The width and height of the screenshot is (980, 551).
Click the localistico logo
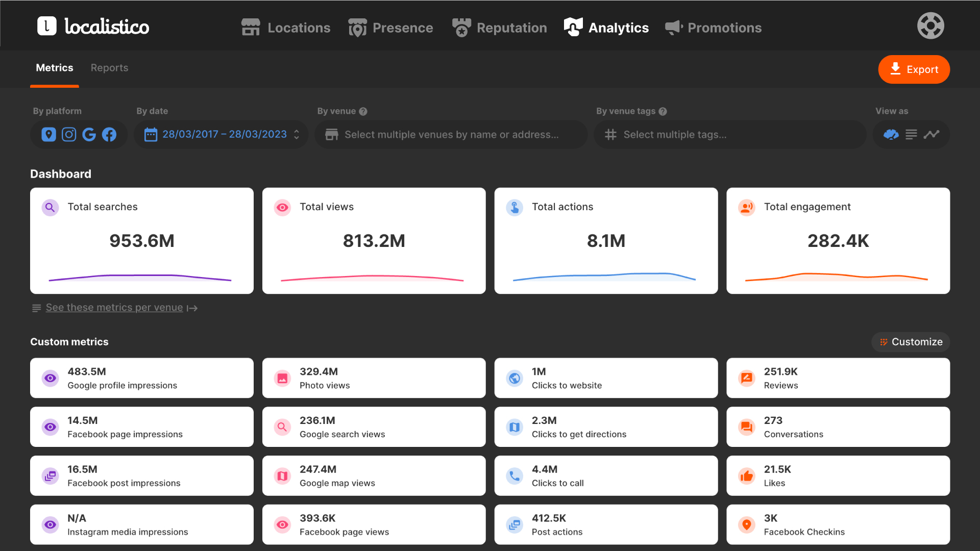(93, 26)
